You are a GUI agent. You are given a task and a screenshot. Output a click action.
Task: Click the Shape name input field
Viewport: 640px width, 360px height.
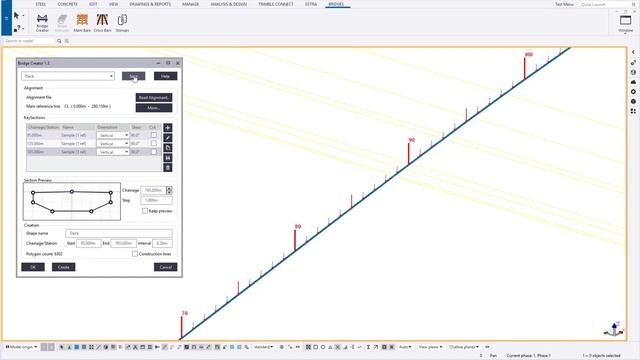pyautogui.click(x=119, y=233)
